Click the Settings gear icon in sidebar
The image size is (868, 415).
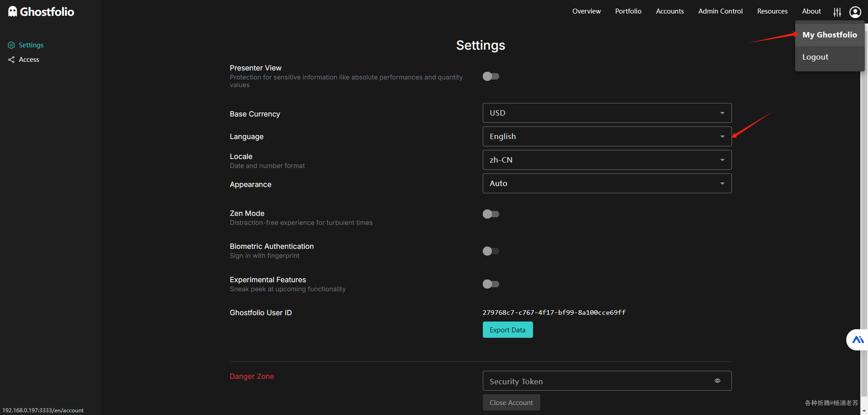pyautogui.click(x=11, y=45)
